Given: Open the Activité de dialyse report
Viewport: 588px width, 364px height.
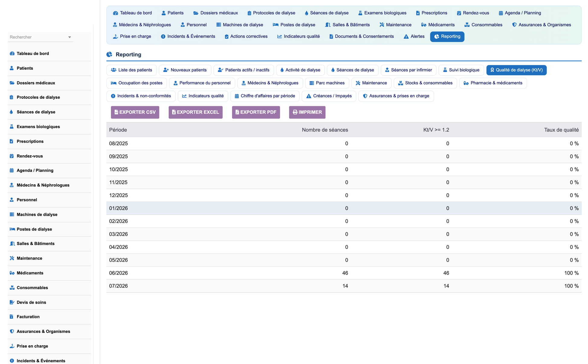Looking at the screenshot, I should 300,70.
